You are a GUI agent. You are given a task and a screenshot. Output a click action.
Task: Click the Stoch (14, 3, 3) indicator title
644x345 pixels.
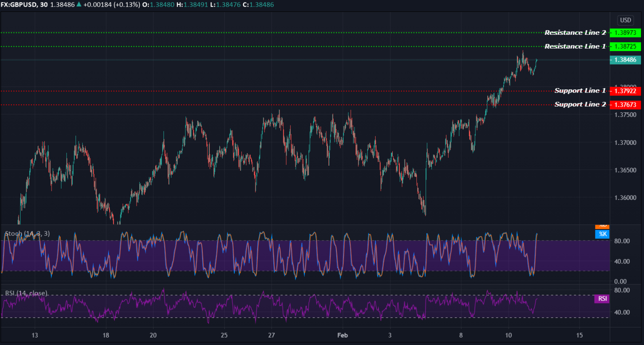[x=27, y=233]
